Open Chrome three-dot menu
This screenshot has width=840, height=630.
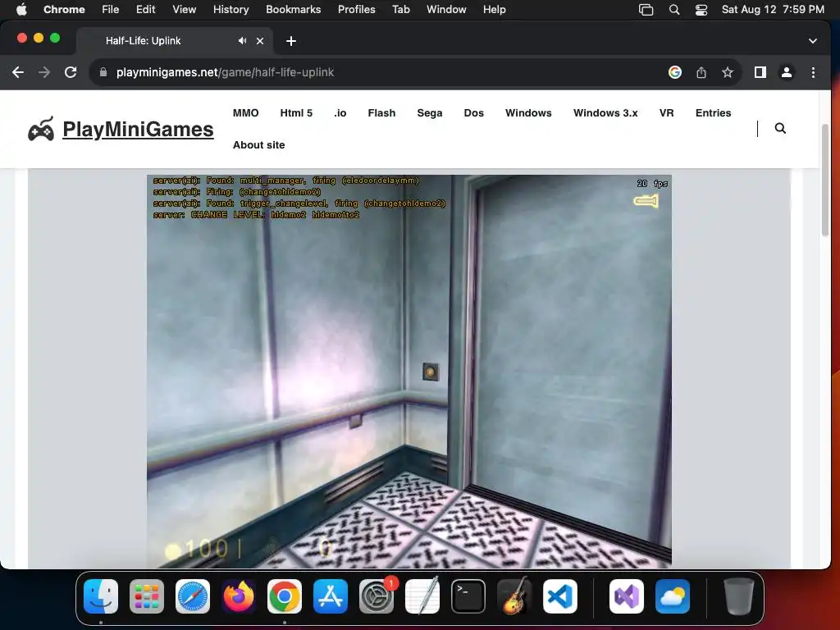[813, 72]
